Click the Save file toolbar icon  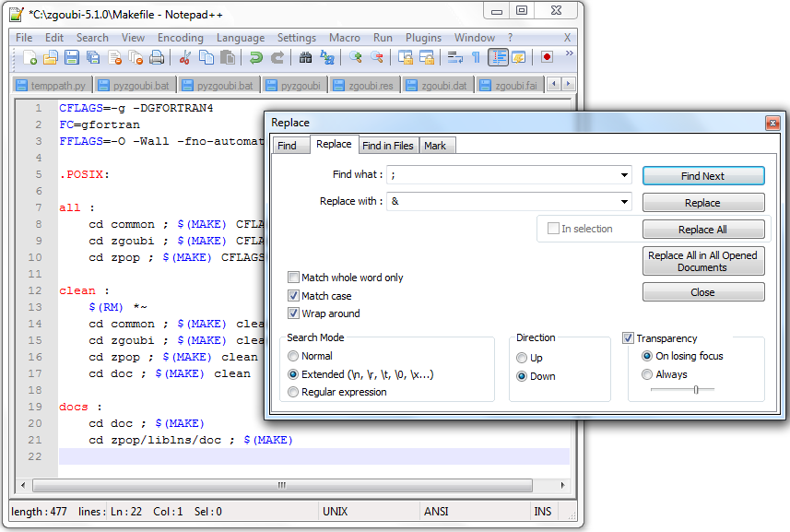click(71, 57)
